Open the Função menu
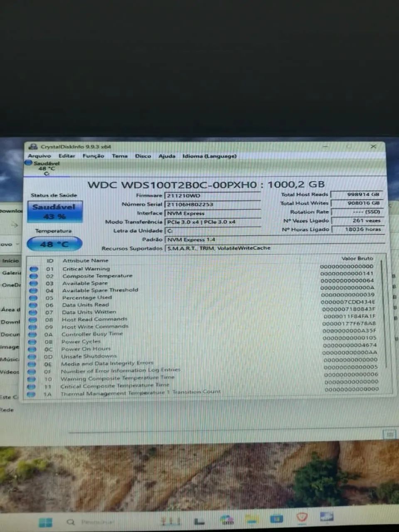The width and height of the screenshot is (399, 532). click(x=93, y=156)
